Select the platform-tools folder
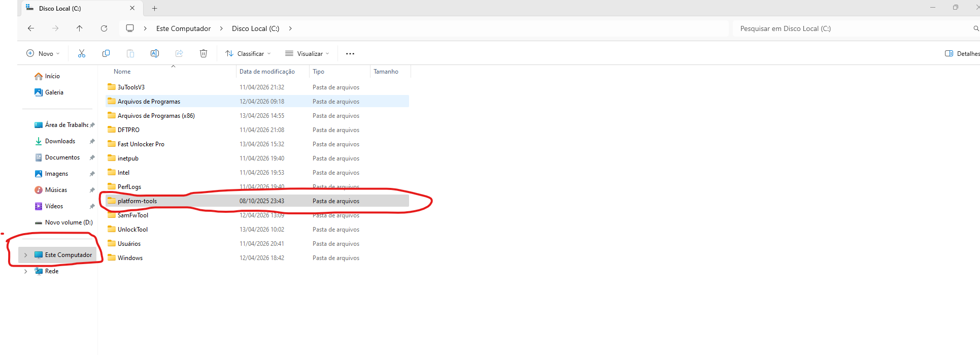 137,201
